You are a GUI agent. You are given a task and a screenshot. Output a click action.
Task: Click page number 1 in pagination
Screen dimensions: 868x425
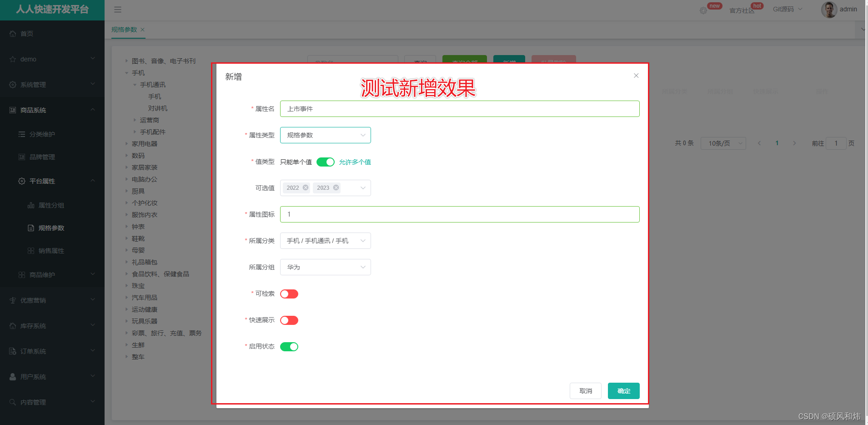click(x=777, y=143)
